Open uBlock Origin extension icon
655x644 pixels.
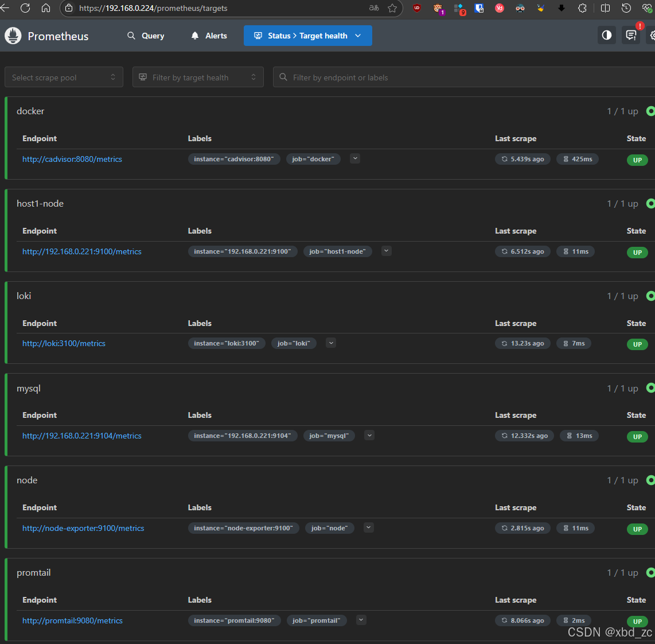pyautogui.click(x=417, y=8)
